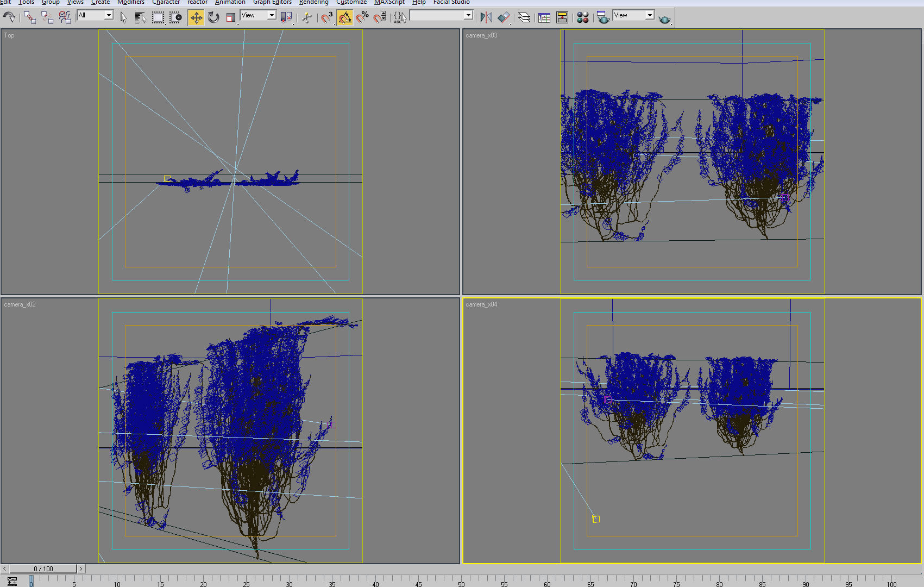Click the Select and Manipulate tool

click(x=307, y=17)
